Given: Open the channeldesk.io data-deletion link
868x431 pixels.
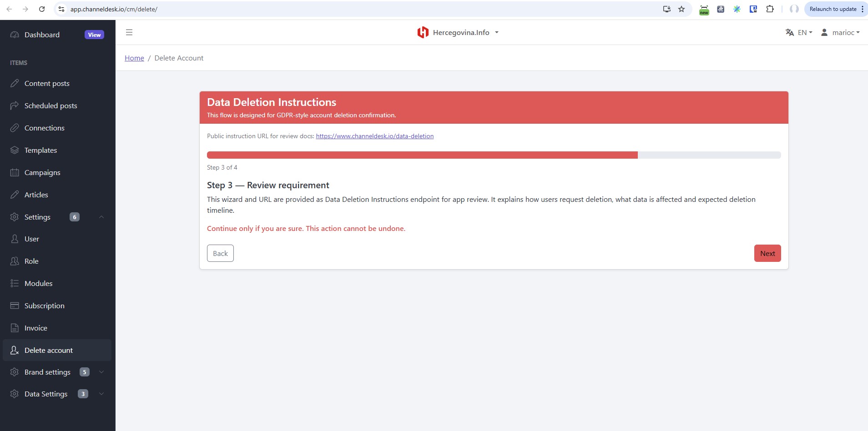Looking at the screenshot, I should point(374,136).
